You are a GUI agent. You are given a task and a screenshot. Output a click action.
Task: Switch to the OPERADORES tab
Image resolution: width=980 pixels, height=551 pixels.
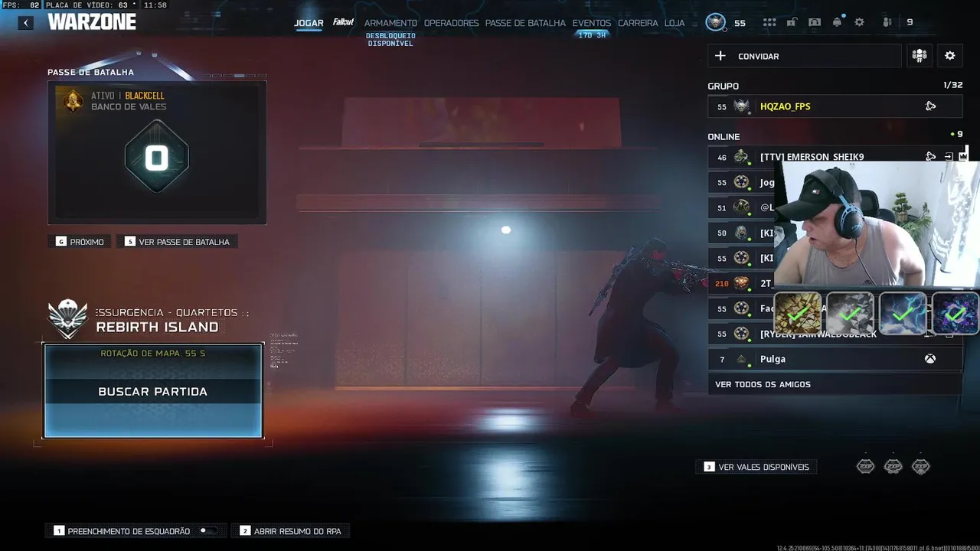click(451, 23)
